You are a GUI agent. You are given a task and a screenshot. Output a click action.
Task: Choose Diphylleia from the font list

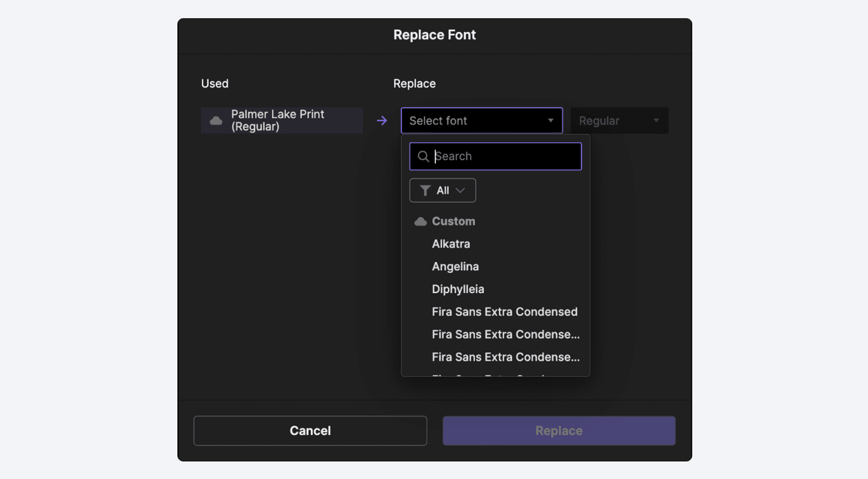point(458,289)
